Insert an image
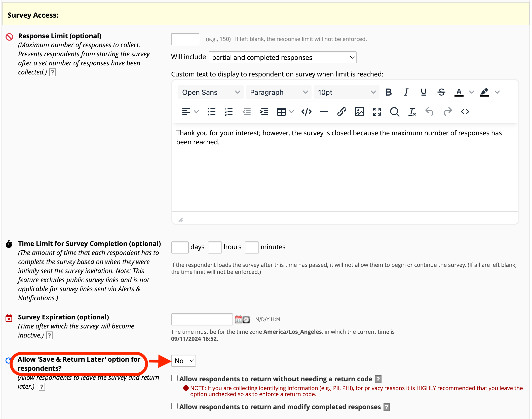This screenshot has width=532, height=419. point(359,112)
